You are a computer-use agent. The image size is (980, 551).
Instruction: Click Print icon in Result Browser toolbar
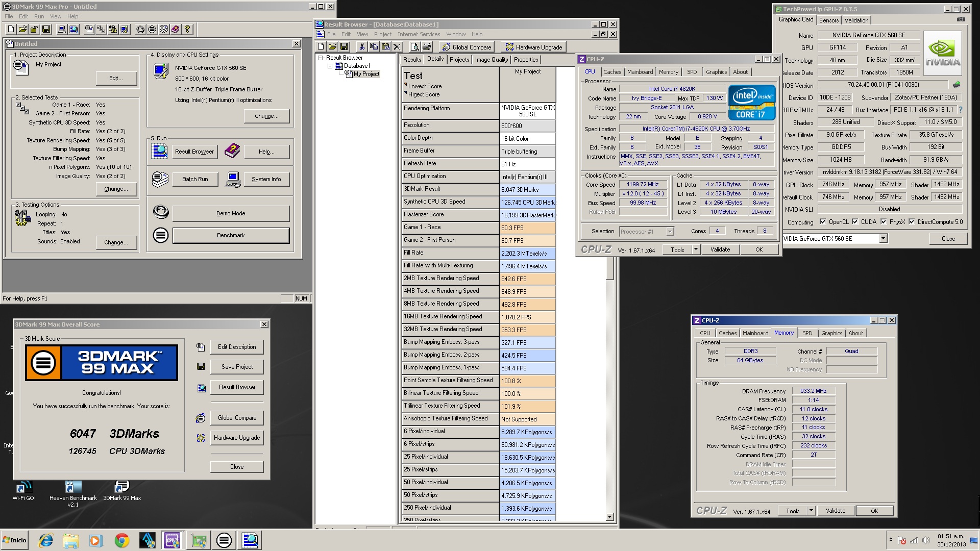tap(427, 47)
